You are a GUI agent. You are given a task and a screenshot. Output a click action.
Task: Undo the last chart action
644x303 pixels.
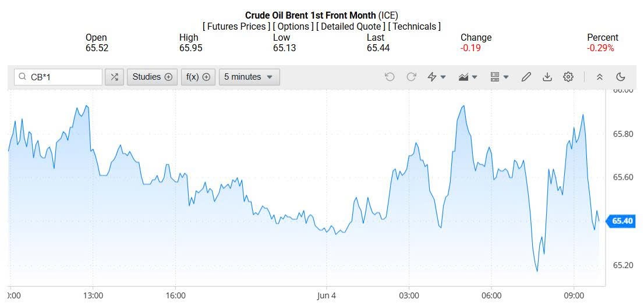point(390,77)
